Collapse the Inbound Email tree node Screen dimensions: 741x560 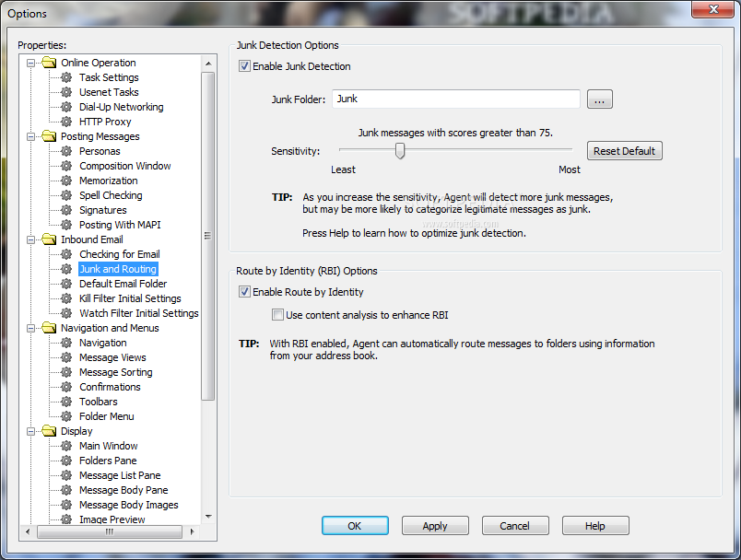(30, 239)
